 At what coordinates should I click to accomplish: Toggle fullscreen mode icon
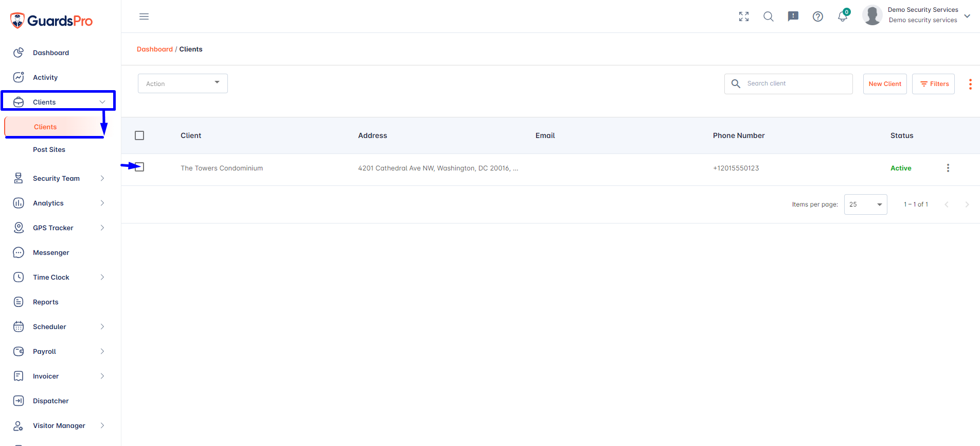744,16
